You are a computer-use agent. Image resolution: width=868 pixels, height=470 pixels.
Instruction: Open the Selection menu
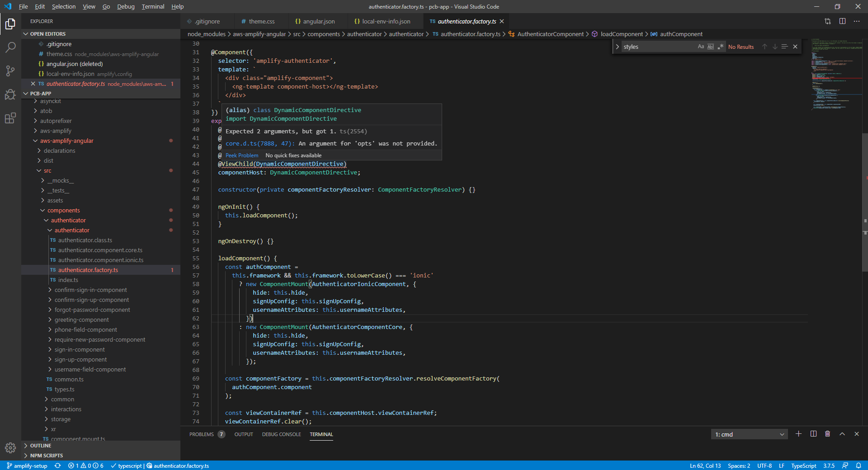click(64, 6)
